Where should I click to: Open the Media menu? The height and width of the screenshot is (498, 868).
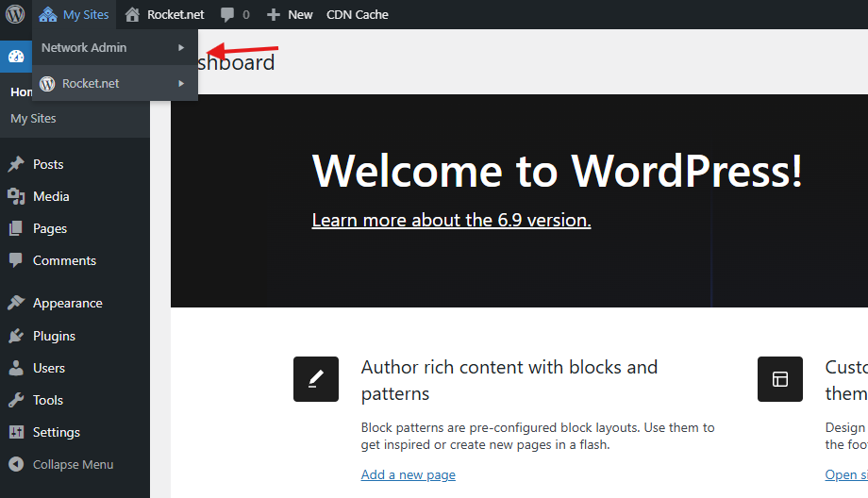(x=51, y=196)
